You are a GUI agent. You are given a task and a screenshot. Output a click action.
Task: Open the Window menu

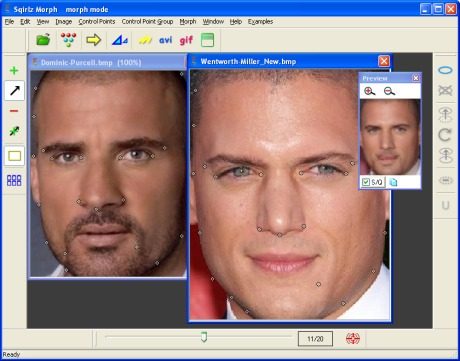coord(213,22)
